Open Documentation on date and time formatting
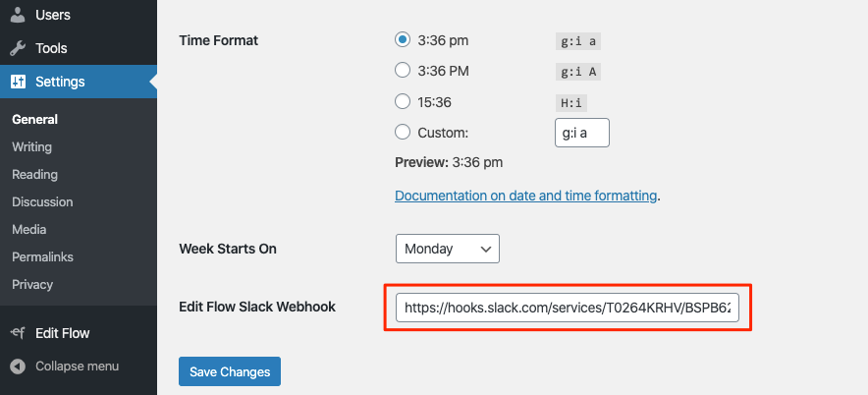Image resolution: width=868 pixels, height=395 pixels. 526,196
